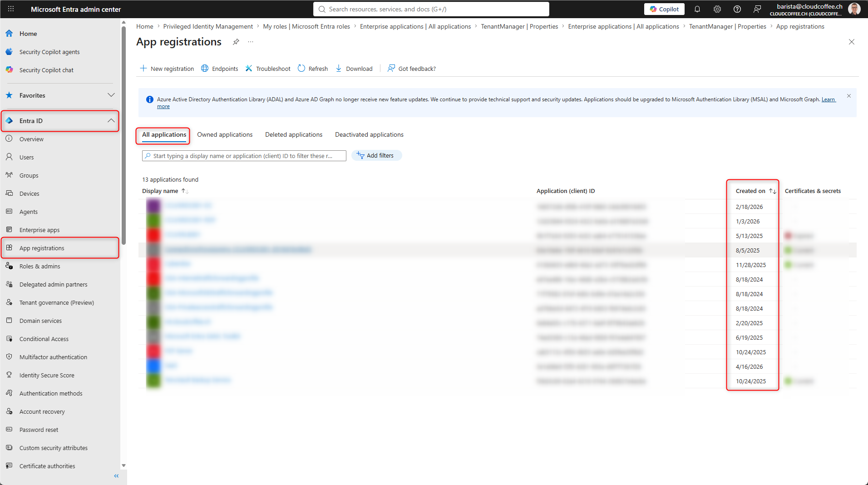Image resolution: width=868 pixels, height=485 pixels.
Task: Click New registration button
Action: [x=167, y=69]
